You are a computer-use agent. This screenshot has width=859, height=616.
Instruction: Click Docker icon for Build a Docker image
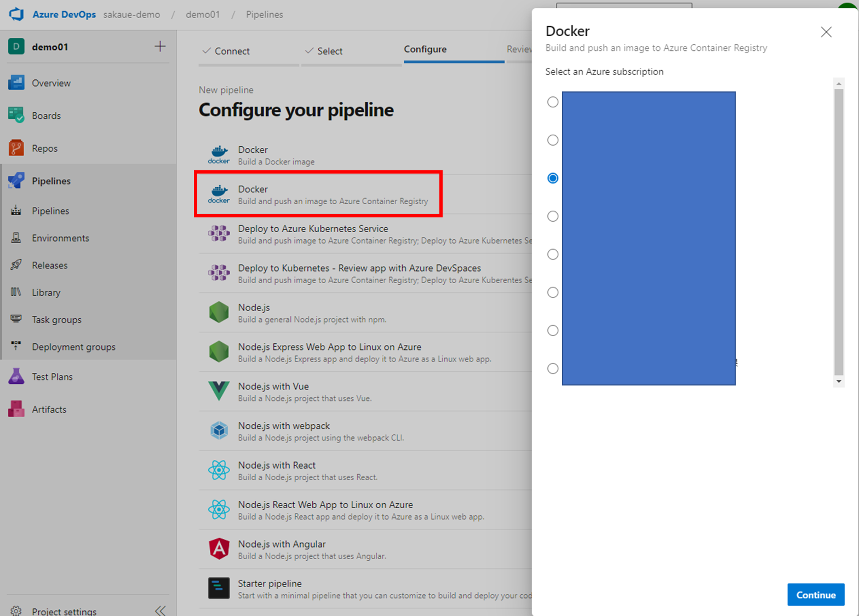point(219,155)
